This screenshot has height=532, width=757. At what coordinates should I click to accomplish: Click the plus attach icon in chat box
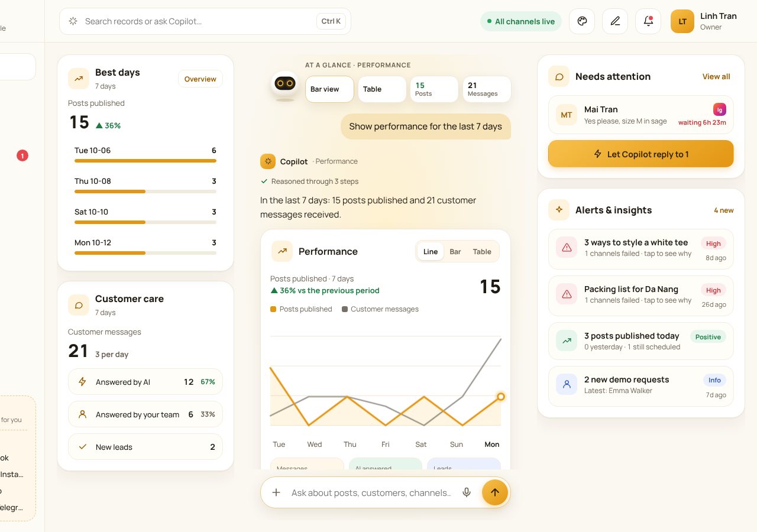[276, 492]
